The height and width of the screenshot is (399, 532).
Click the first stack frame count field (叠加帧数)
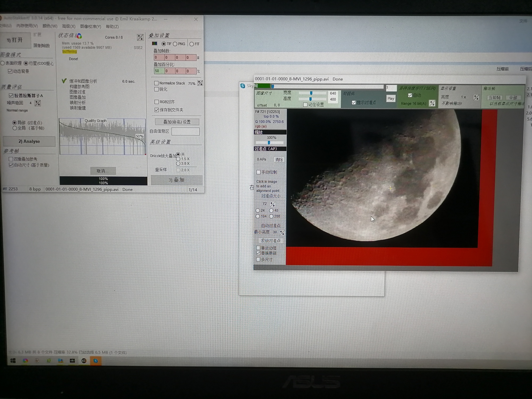click(x=159, y=57)
